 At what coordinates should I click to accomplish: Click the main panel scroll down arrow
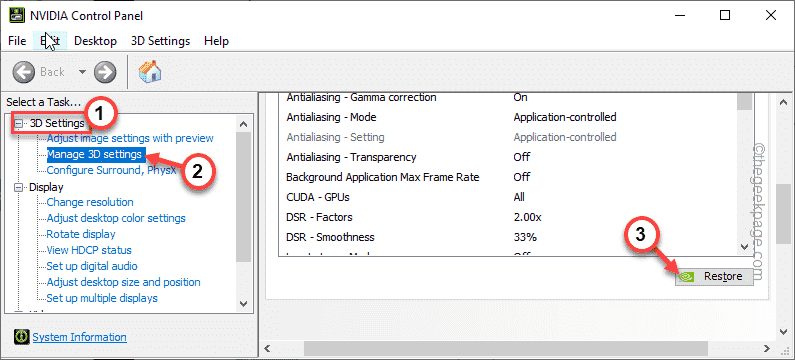coord(784,333)
